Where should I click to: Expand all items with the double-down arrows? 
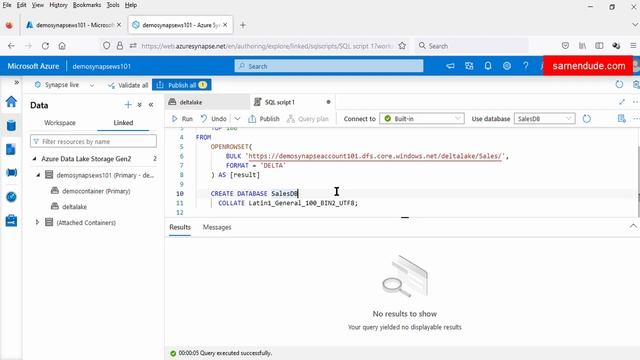point(140,105)
